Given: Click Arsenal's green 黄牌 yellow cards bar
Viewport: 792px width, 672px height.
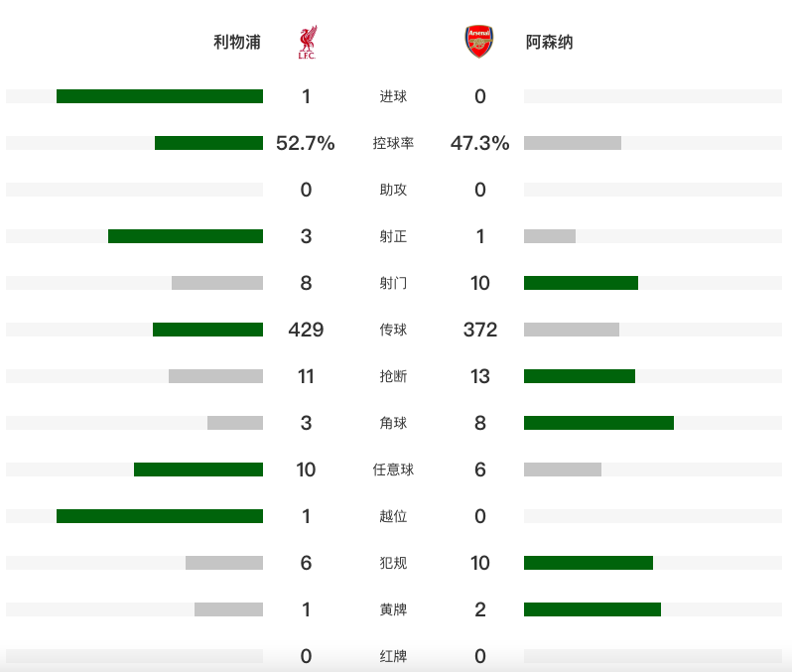Looking at the screenshot, I should tap(593, 609).
